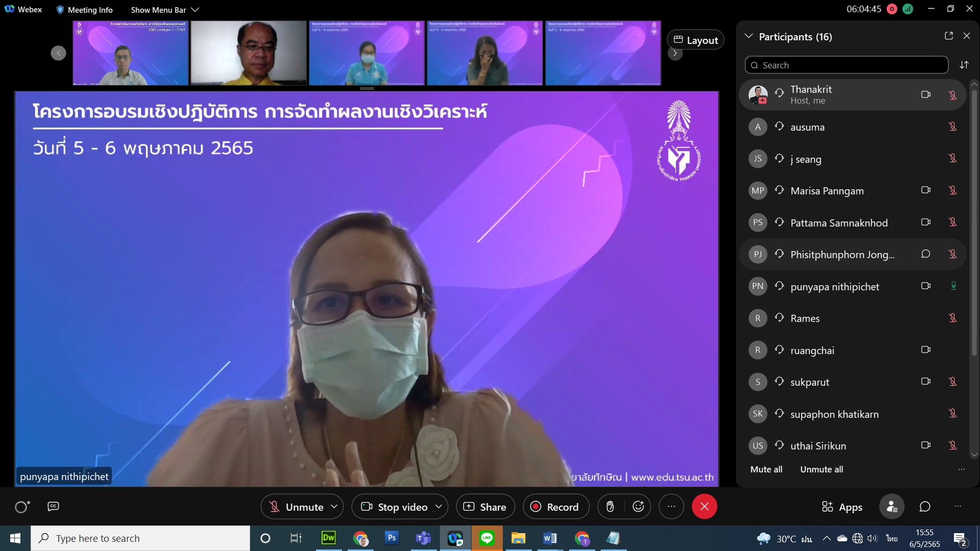Image resolution: width=980 pixels, height=551 pixels.
Task: Toggle Pattama Samnaknhod's microphone
Action: (952, 222)
